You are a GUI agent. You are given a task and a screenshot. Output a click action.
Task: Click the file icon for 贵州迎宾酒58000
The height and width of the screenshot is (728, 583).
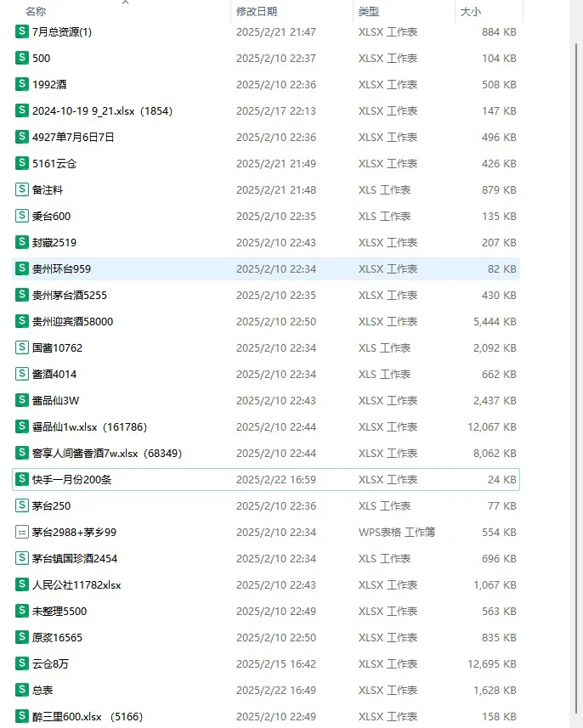22,321
